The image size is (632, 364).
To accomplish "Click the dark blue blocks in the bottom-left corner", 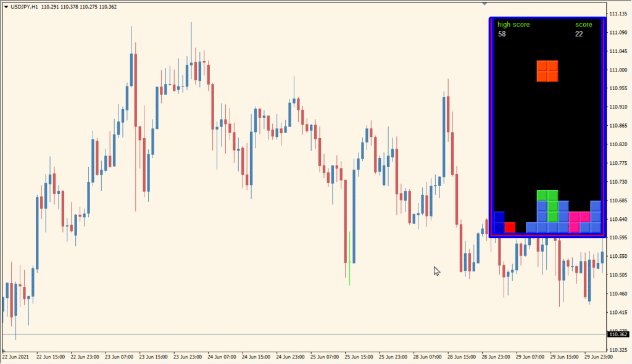I will (x=499, y=222).
